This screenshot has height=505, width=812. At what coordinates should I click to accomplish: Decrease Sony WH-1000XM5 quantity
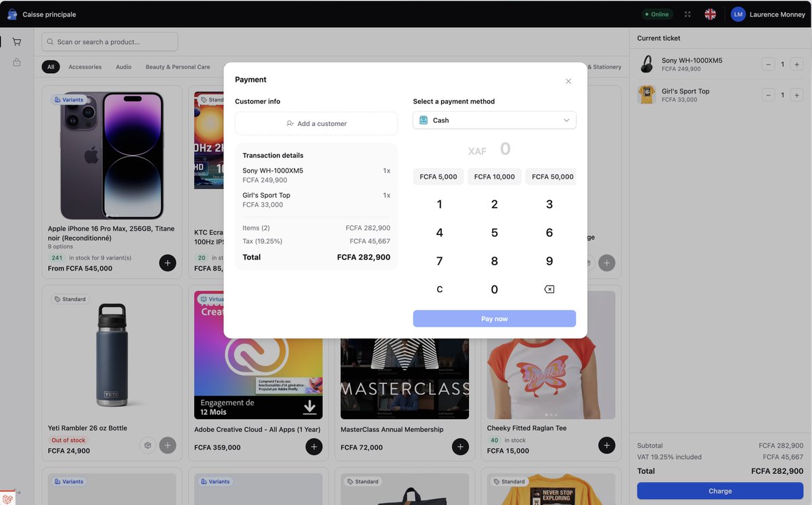click(x=768, y=64)
